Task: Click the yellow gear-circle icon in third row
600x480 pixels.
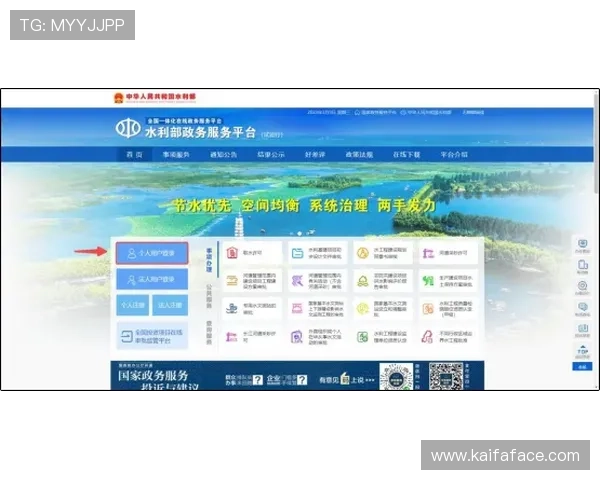Action: click(x=362, y=309)
